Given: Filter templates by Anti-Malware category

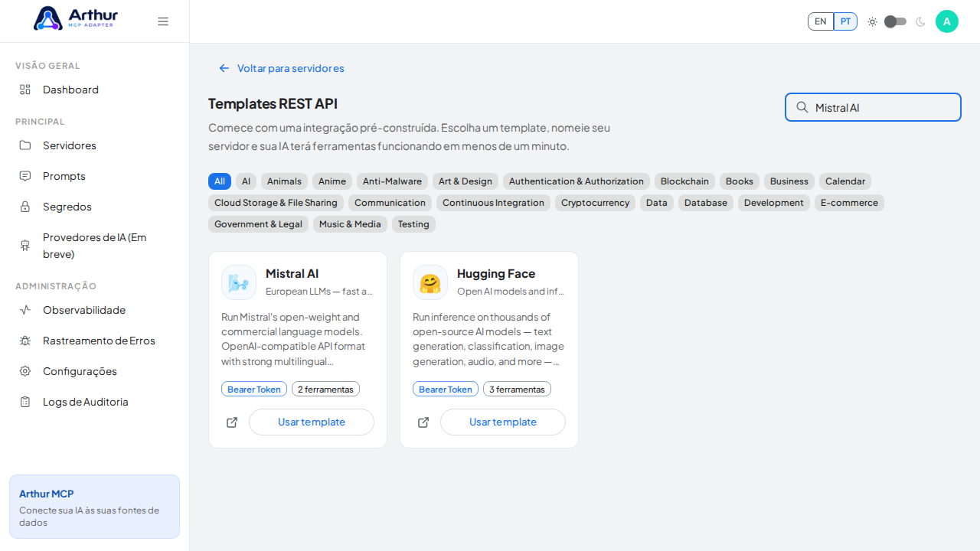Looking at the screenshot, I should point(392,181).
